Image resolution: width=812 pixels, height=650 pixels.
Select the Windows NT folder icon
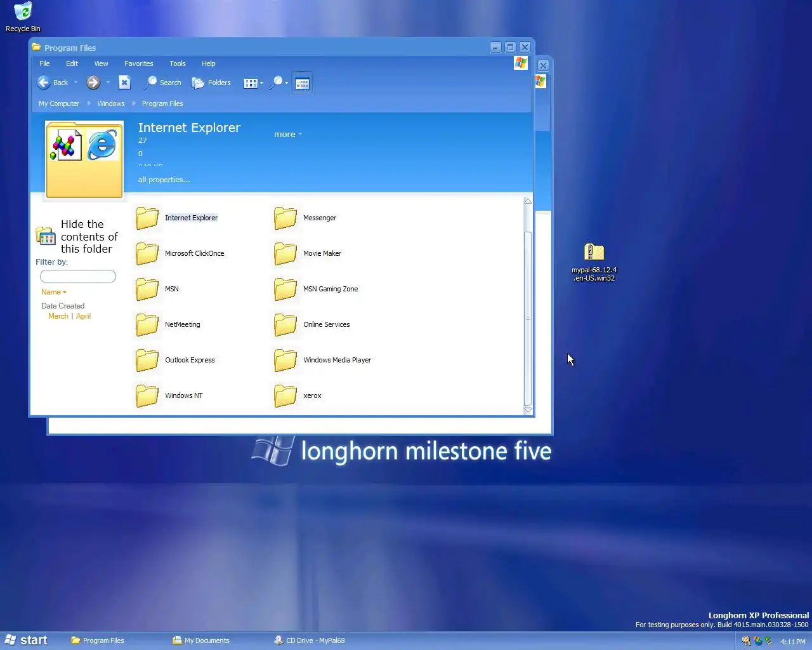click(x=147, y=395)
